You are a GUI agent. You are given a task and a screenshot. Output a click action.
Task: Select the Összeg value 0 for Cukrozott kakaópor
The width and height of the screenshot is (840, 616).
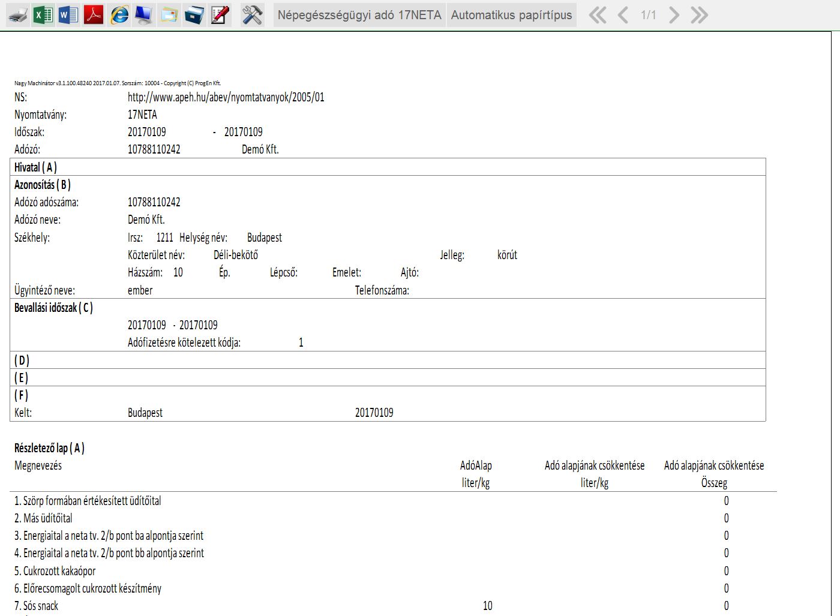pyautogui.click(x=726, y=571)
